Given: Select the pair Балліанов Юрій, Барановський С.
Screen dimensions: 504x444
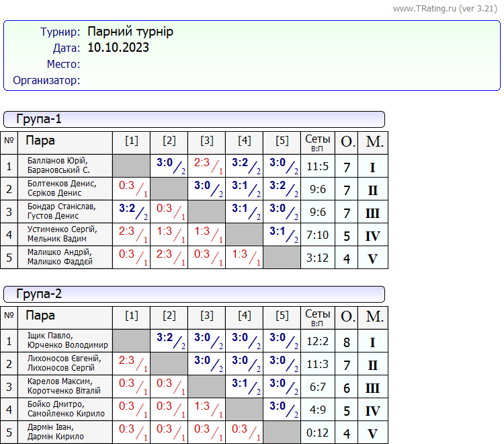Looking at the screenshot, I should tap(58, 165).
